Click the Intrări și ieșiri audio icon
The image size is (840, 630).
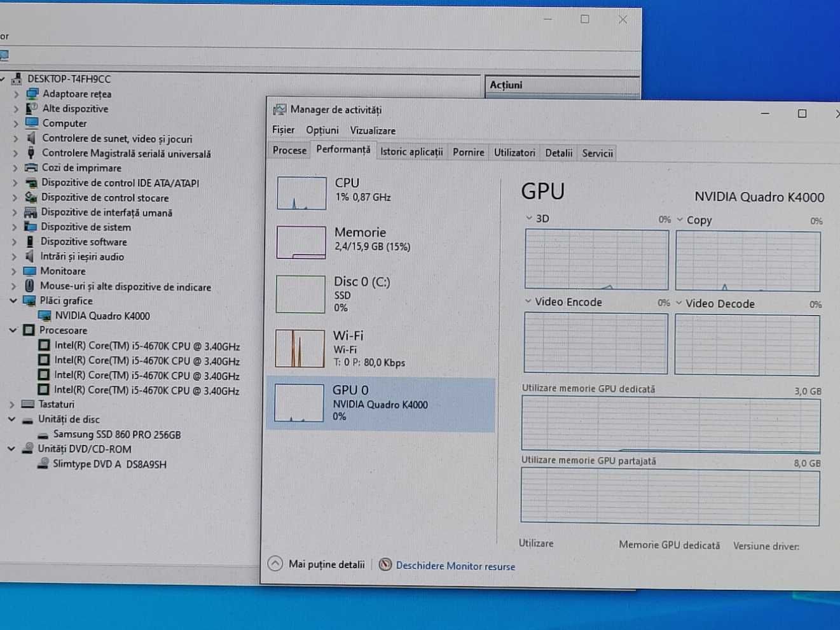pyautogui.click(x=29, y=256)
